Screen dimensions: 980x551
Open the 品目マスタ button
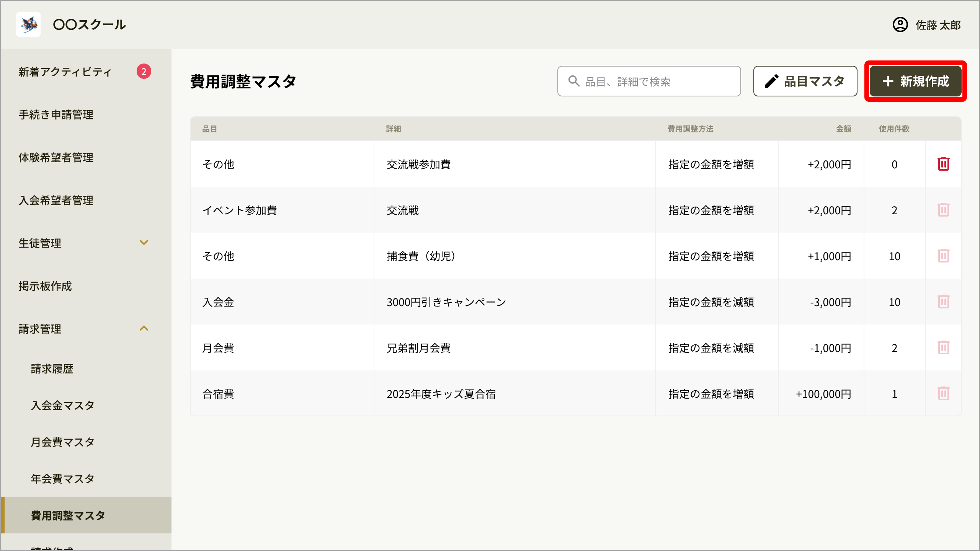805,81
